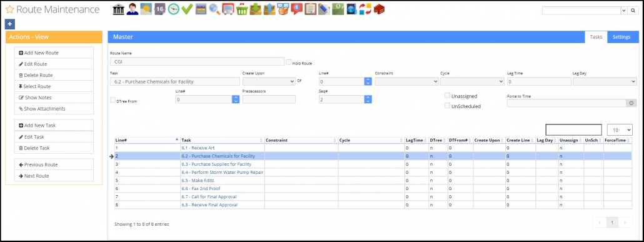
Task: Sort table by Constraint column header
Action: coord(301,141)
